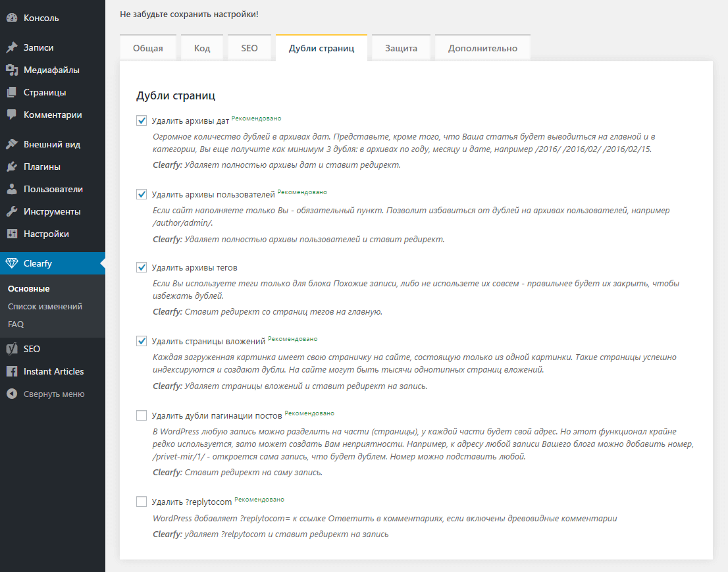728x572 pixels.
Task: Go to Записи menu item
Action: [53, 48]
